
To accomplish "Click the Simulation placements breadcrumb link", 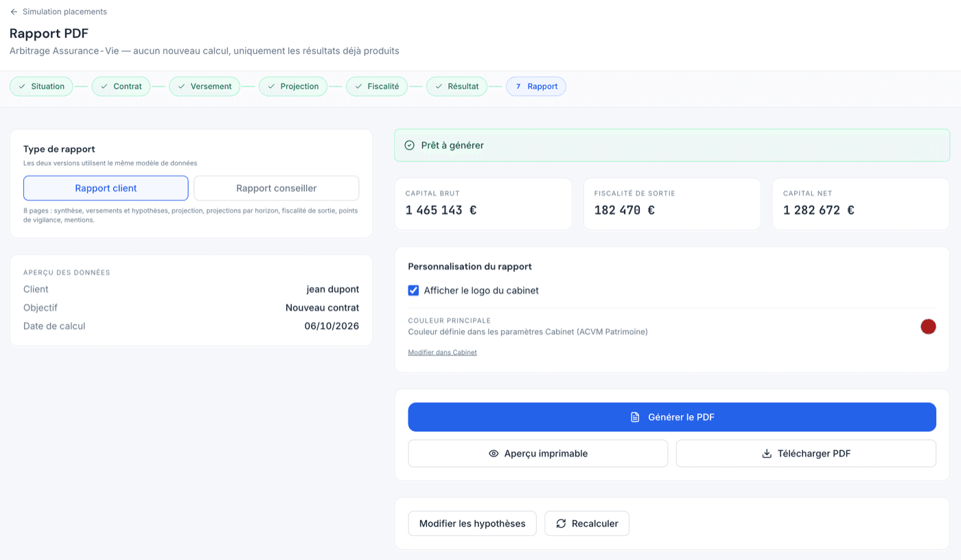I will point(65,12).
